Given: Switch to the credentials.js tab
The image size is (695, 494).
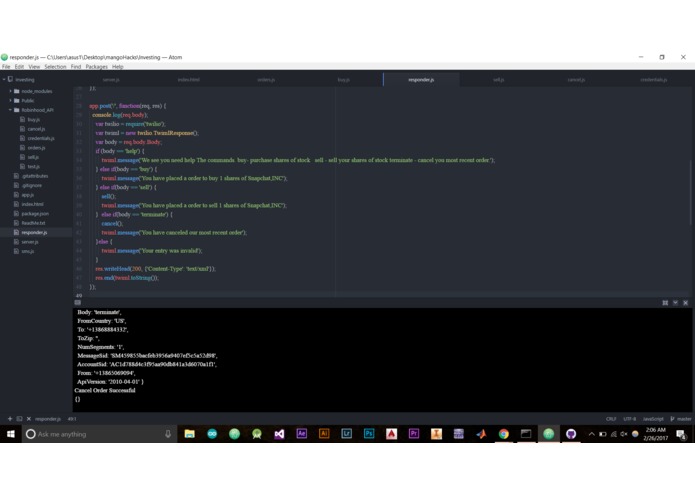Looking at the screenshot, I should (654, 80).
